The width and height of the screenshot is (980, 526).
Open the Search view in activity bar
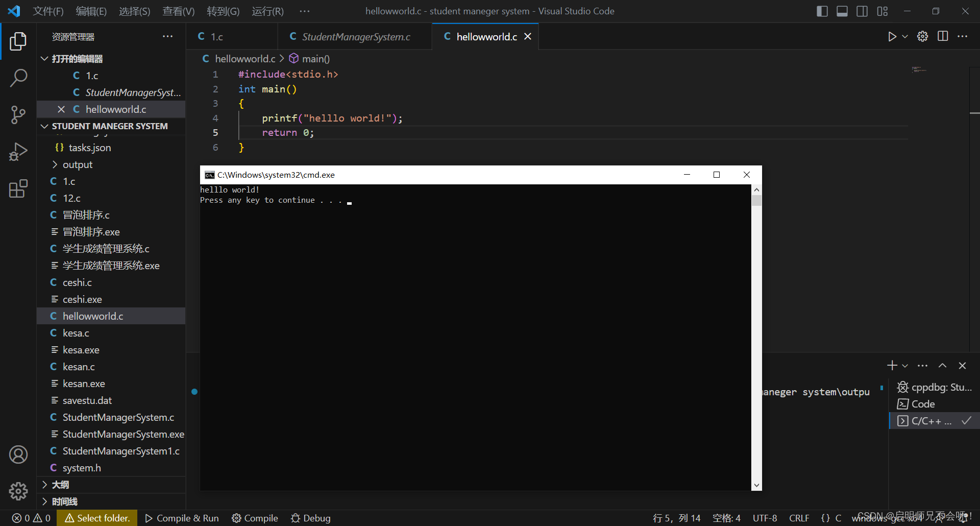[18, 78]
